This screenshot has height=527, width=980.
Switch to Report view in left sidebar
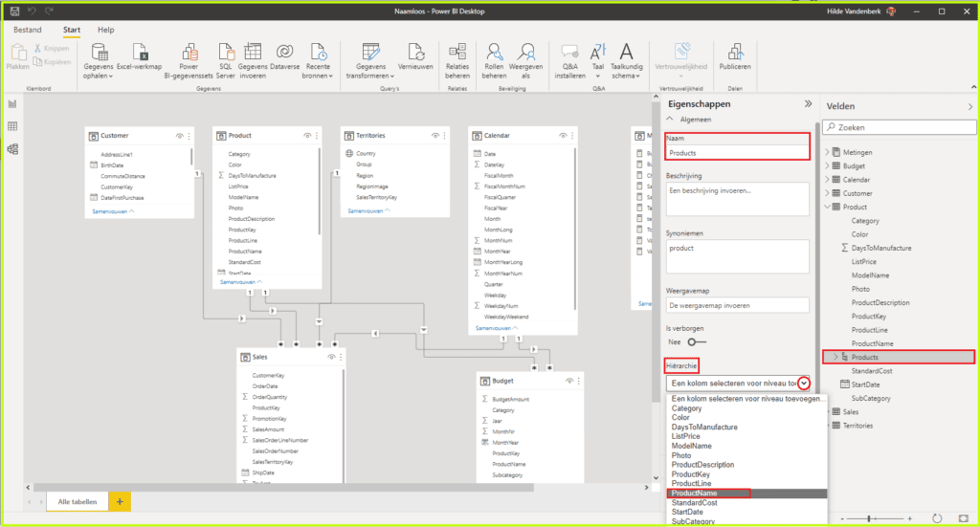click(x=12, y=104)
